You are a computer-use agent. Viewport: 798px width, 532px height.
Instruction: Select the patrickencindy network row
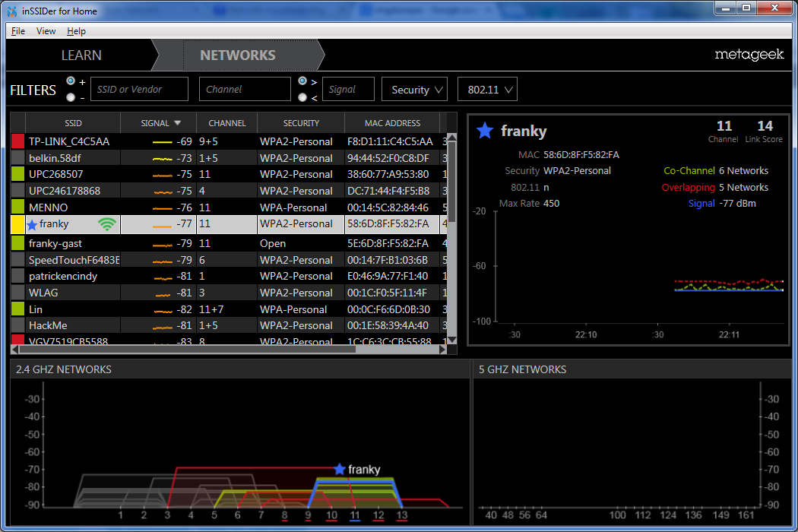coord(229,276)
